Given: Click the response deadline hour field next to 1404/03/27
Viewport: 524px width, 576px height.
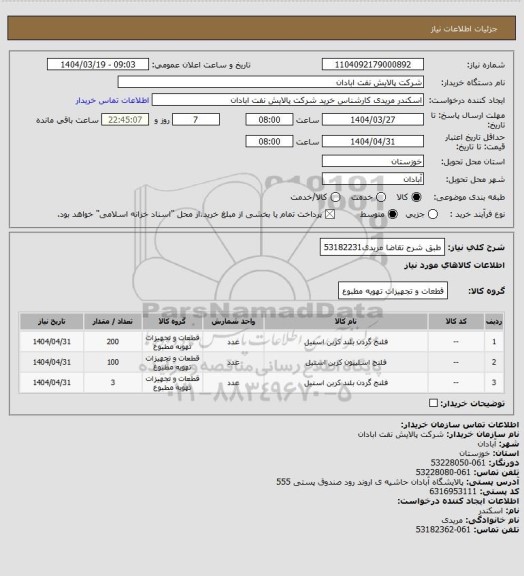Looking at the screenshot, I should tap(269, 120).
